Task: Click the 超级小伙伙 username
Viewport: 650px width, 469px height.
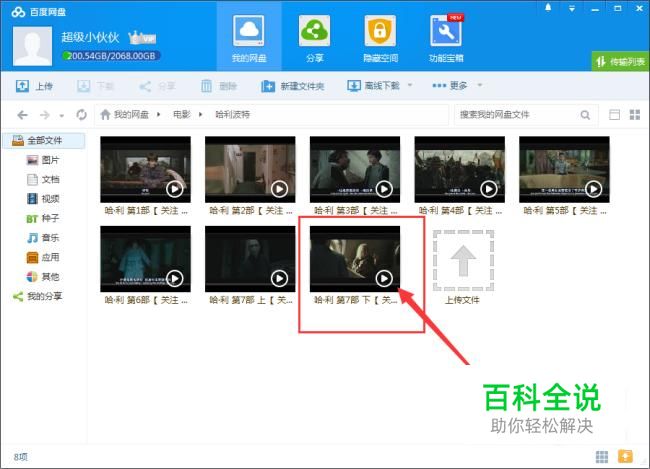Action: (x=90, y=37)
